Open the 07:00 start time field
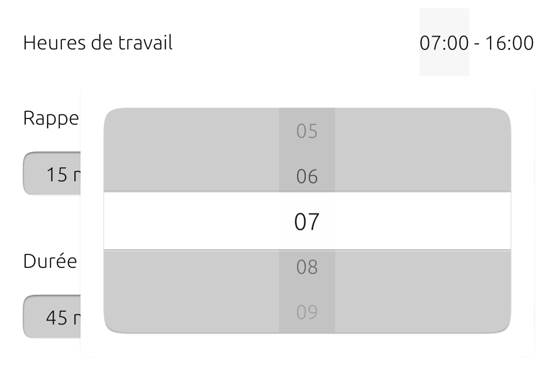The width and height of the screenshot is (557, 392). click(x=444, y=43)
